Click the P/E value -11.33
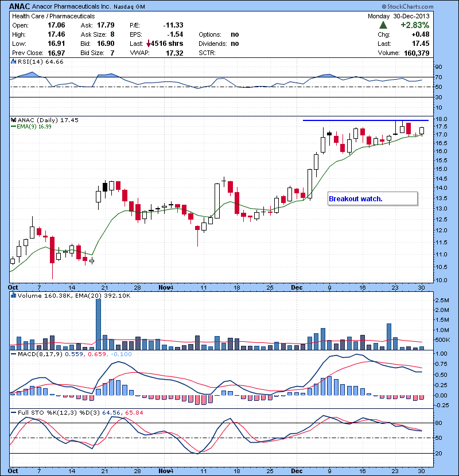 [173, 25]
